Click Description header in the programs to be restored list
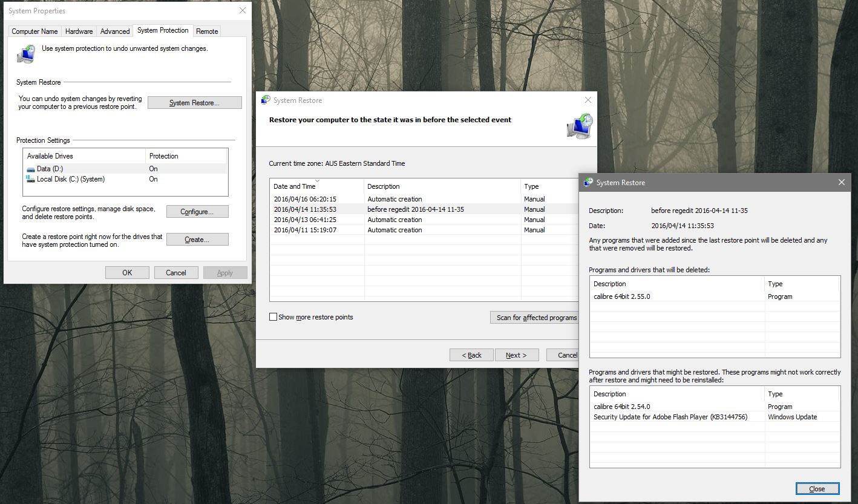The width and height of the screenshot is (858, 504). [677, 394]
